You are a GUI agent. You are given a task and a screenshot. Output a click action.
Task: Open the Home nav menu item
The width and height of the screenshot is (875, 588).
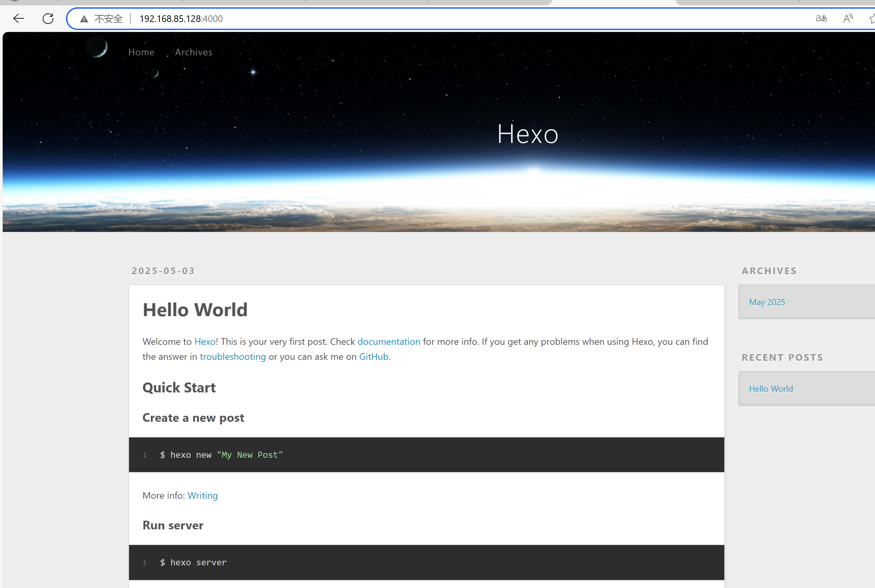coord(141,52)
